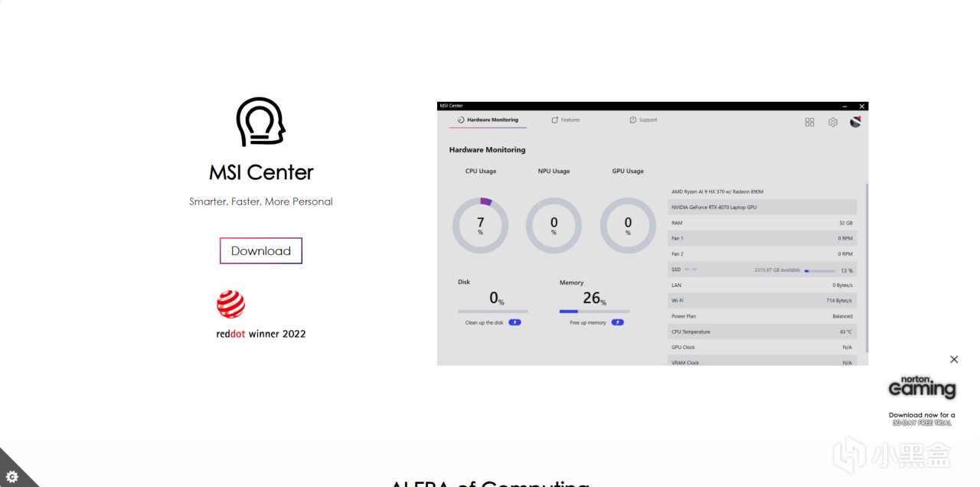Click the GPU Usage gauge ring
This screenshot has height=487, width=980.
click(x=628, y=226)
